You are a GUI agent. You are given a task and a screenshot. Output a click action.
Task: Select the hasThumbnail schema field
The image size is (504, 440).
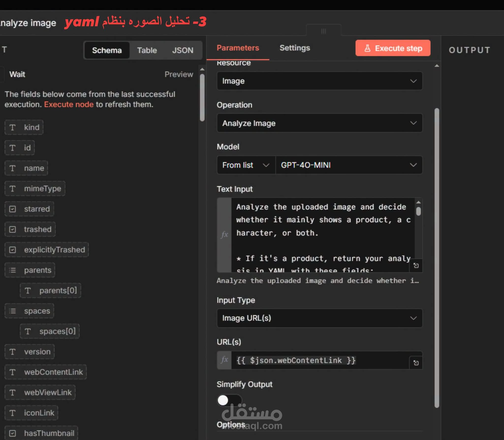41,433
